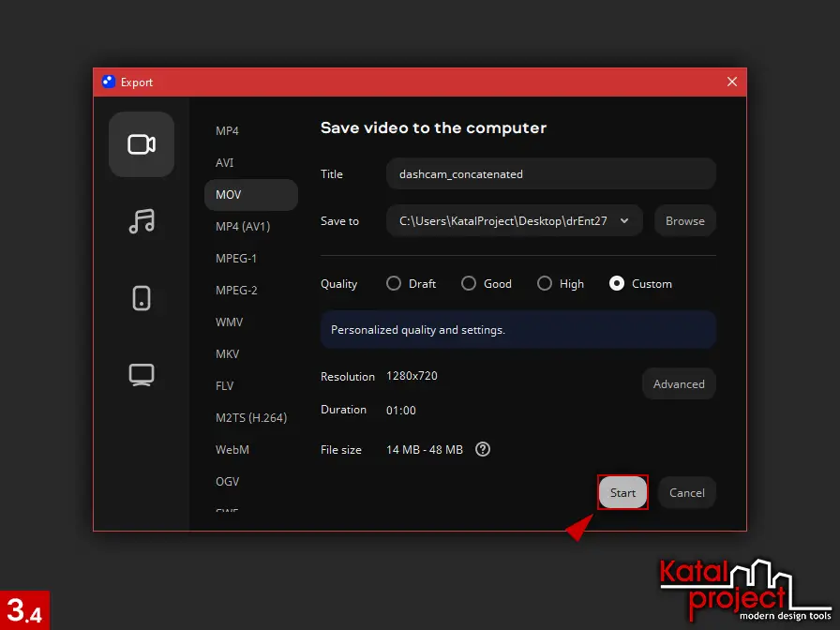840x630 pixels.
Task: Click the Start export button
Action: point(622,492)
